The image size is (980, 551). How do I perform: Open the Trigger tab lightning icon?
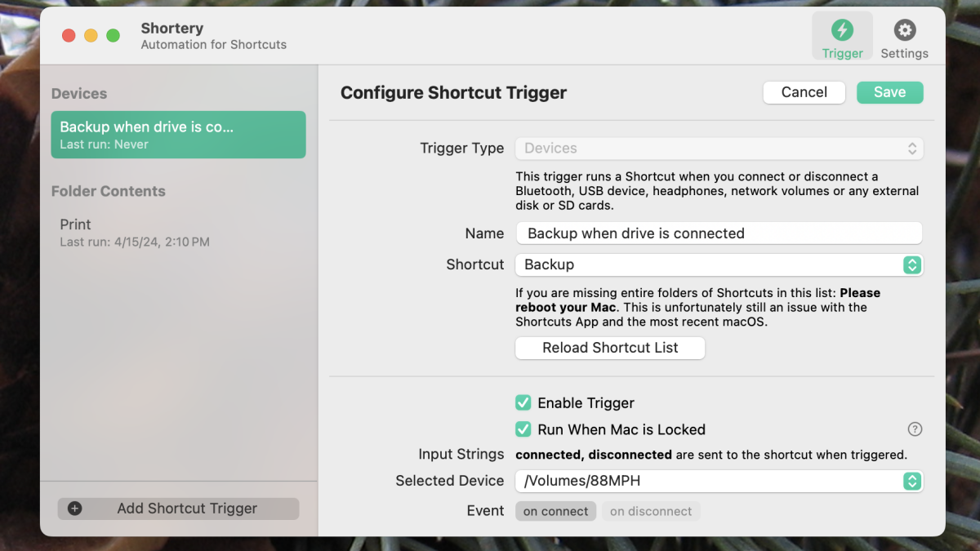(x=842, y=31)
